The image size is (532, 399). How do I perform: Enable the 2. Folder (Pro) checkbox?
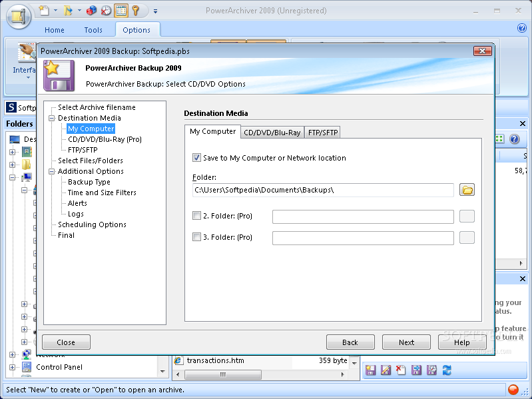(196, 216)
